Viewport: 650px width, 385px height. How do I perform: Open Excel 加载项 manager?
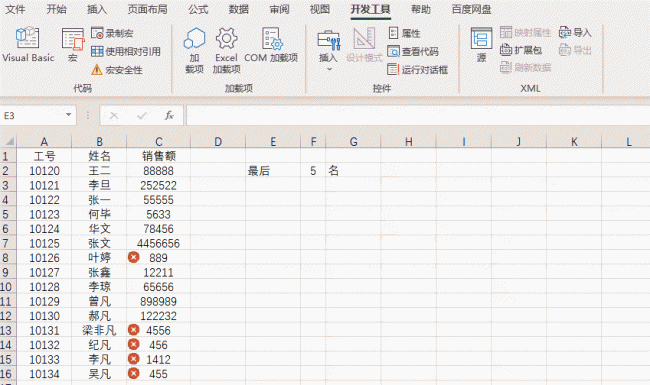pyautogui.click(x=226, y=51)
